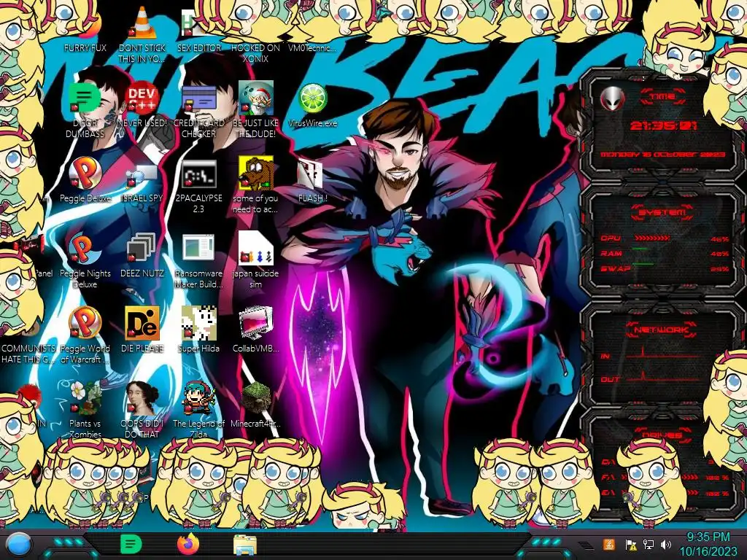Open the 'DIE PLEASE' De icon

(142, 324)
